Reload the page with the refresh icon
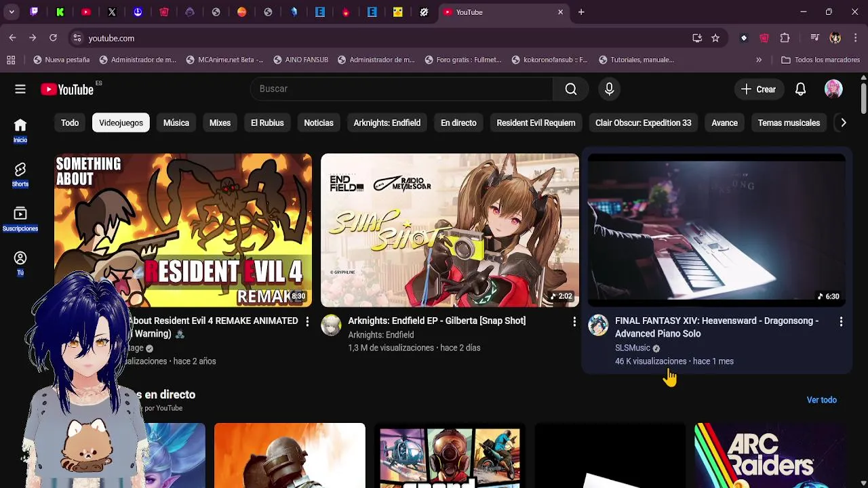Viewport: 868px width, 488px height. click(53, 38)
